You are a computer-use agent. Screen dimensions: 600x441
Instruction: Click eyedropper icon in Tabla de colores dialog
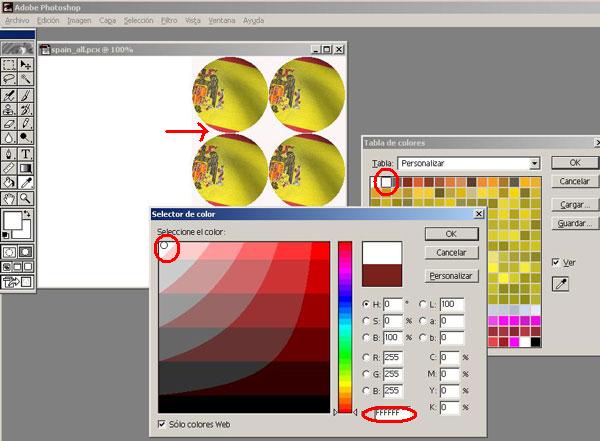tap(561, 284)
